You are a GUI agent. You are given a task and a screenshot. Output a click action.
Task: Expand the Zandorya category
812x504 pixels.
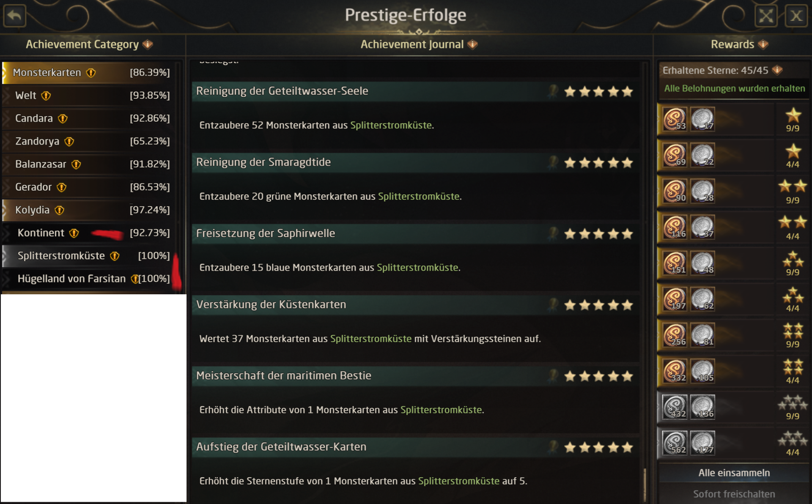37,141
